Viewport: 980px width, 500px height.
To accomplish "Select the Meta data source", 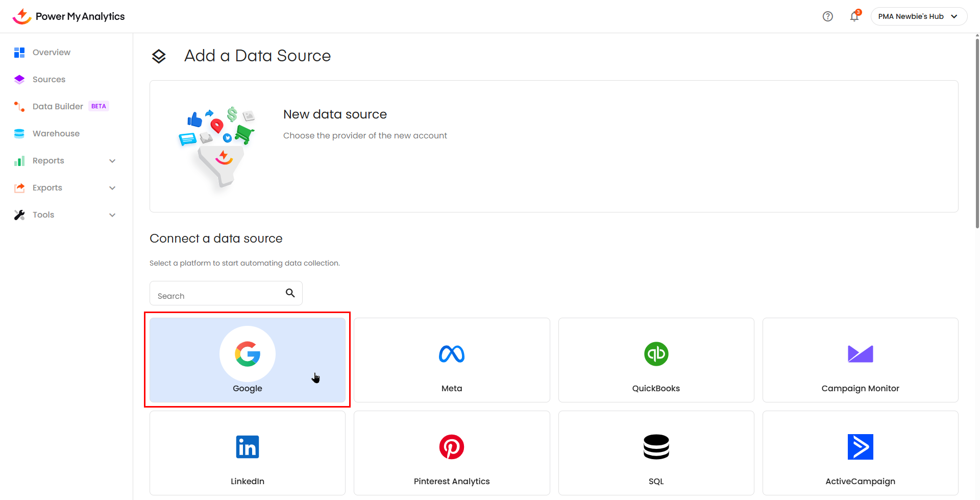I will coord(451,360).
